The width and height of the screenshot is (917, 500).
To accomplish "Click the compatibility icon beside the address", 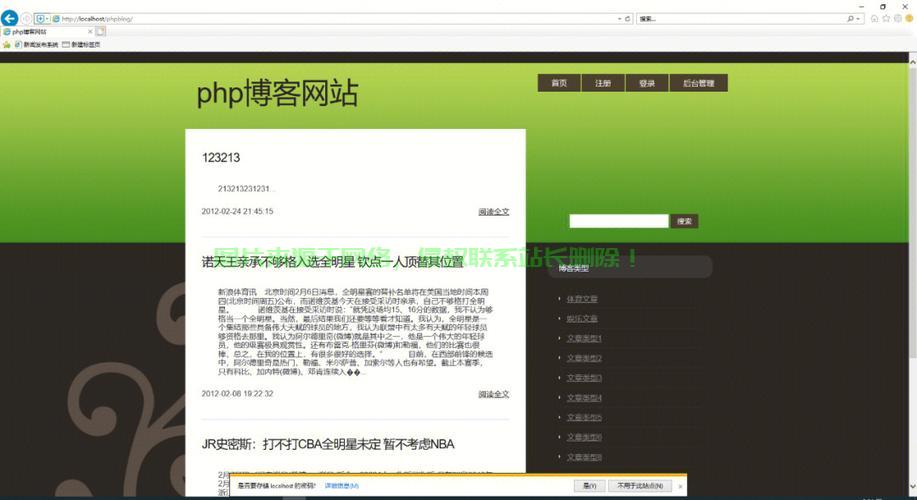I will click(40, 19).
